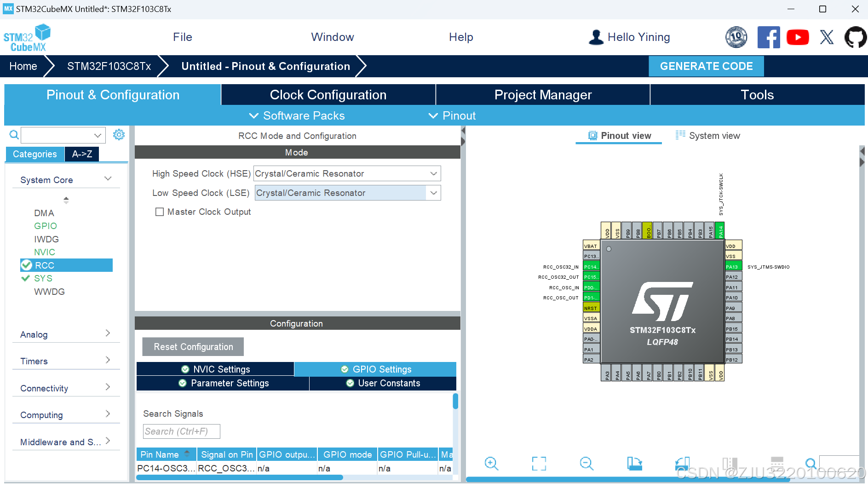Expand the Computing category
Image resolution: width=868 pixels, height=488 pixels.
pyautogui.click(x=66, y=415)
